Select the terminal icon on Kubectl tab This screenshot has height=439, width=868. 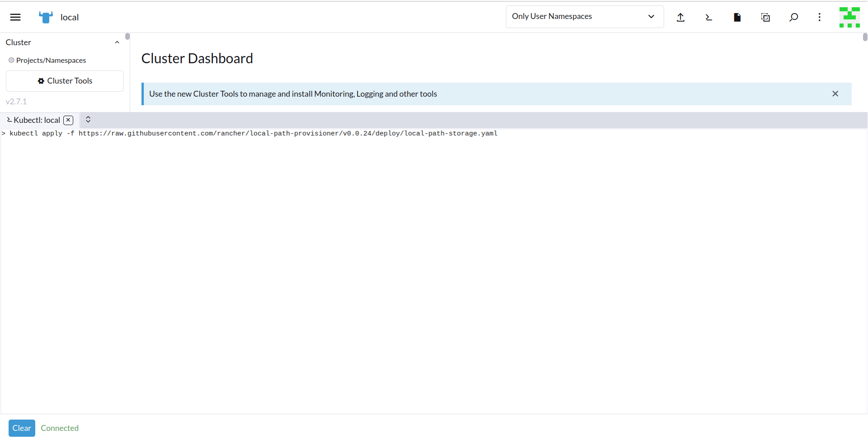[x=9, y=120]
